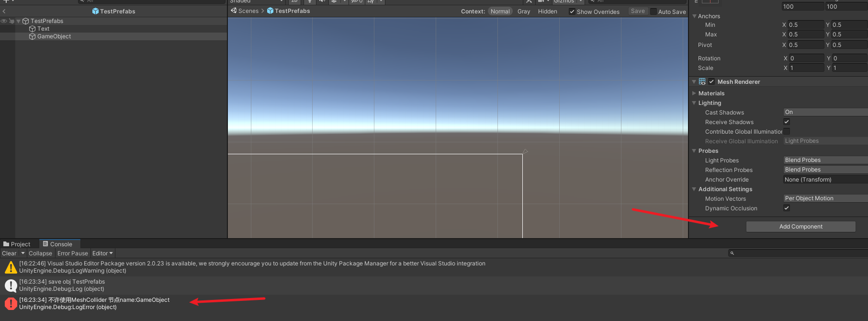Check Contribute Global Illumination
This screenshot has height=321, width=868.
coord(787,131)
